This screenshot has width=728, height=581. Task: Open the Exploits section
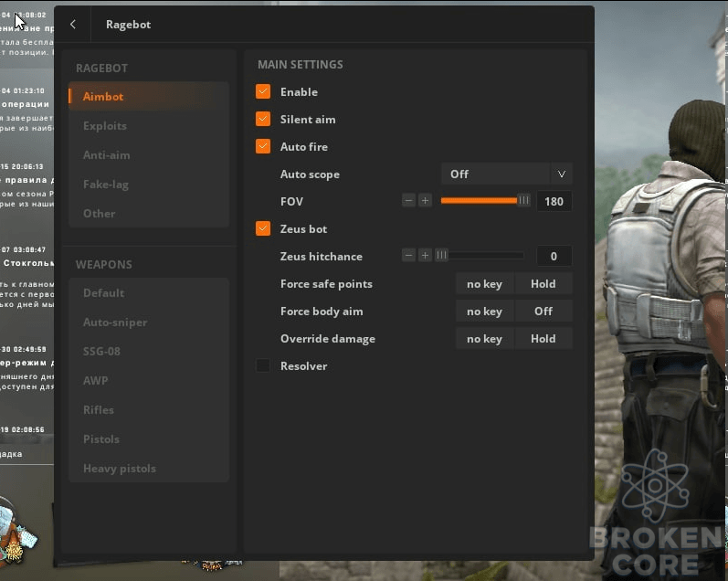[149, 126]
